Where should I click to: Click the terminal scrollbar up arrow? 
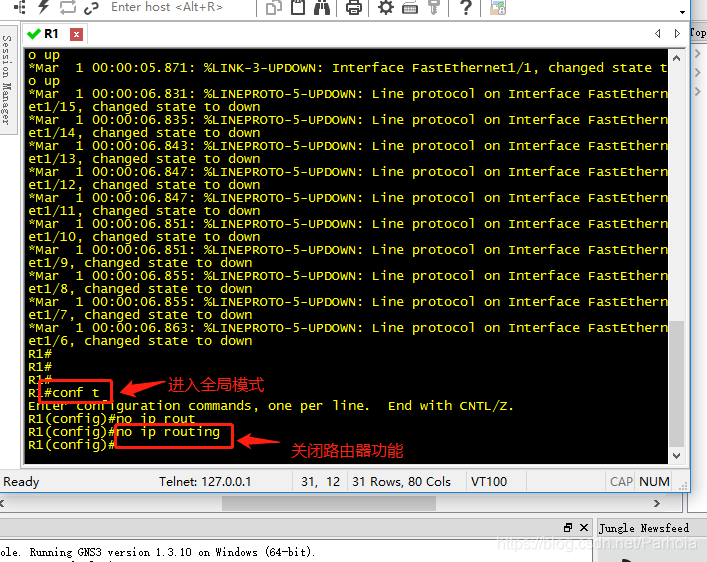pos(676,58)
